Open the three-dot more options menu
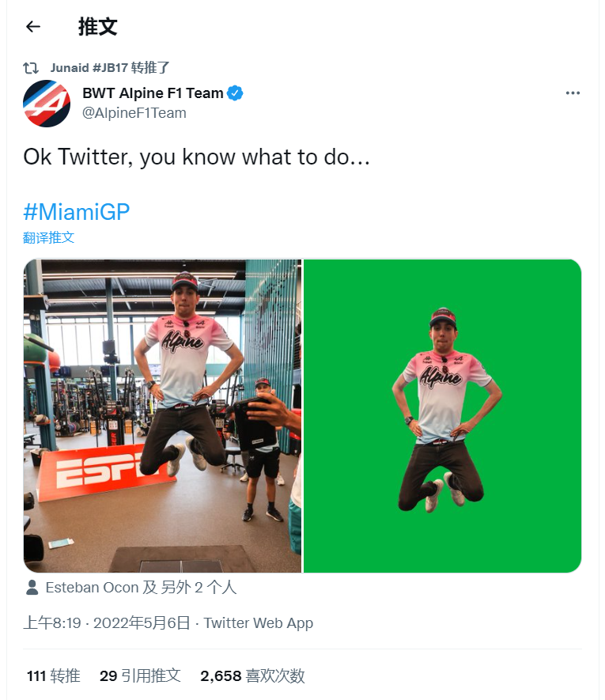The width and height of the screenshot is (605, 700). click(573, 93)
